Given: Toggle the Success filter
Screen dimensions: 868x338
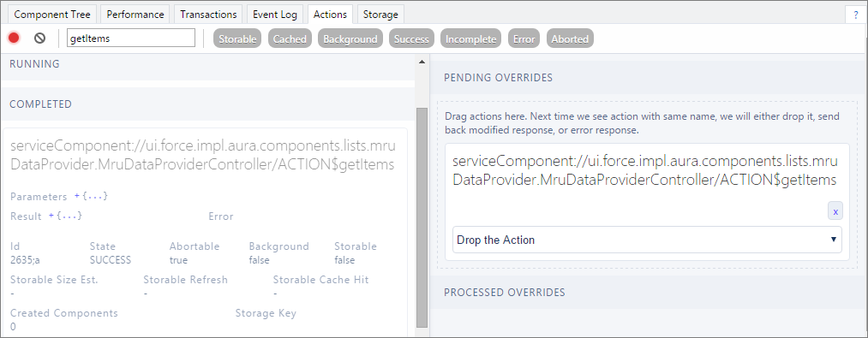Looking at the screenshot, I should pyautogui.click(x=411, y=39).
